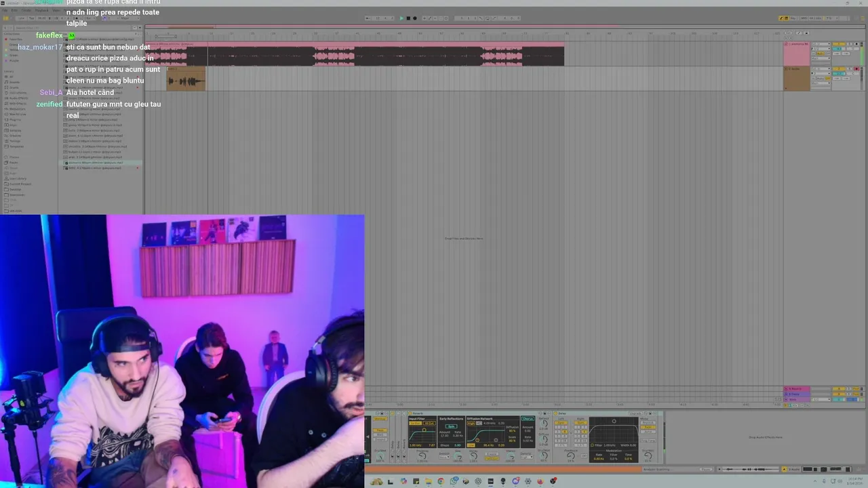
Task: Toggle Delay right channel Sync
Action: click(x=580, y=423)
